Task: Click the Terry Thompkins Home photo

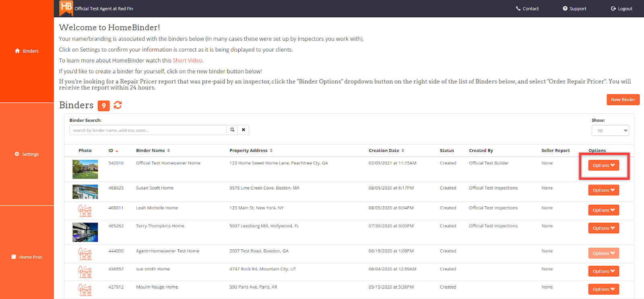Action: click(x=85, y=232)
